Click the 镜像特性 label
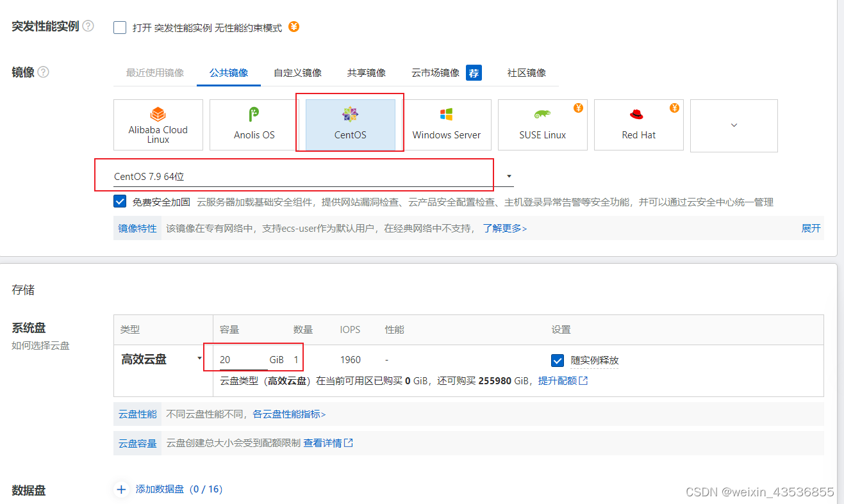The image size is (844, 504). click(138, 228)
